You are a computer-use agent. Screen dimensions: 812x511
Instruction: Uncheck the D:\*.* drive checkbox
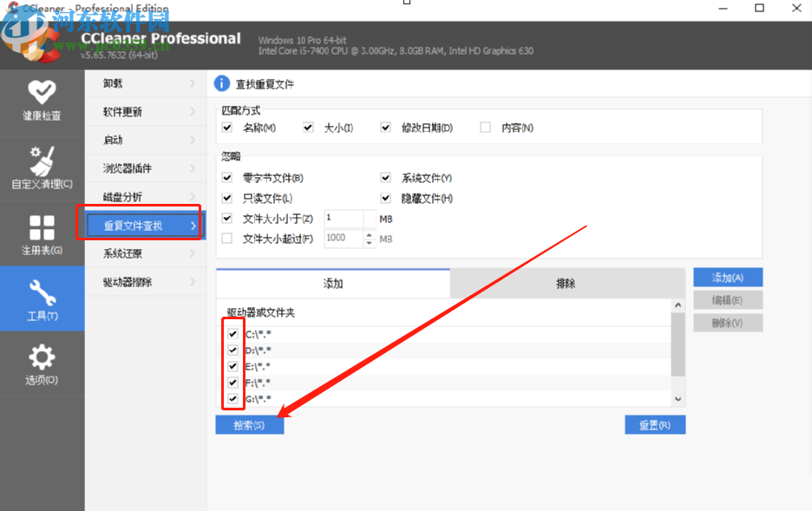pos(232,350)
